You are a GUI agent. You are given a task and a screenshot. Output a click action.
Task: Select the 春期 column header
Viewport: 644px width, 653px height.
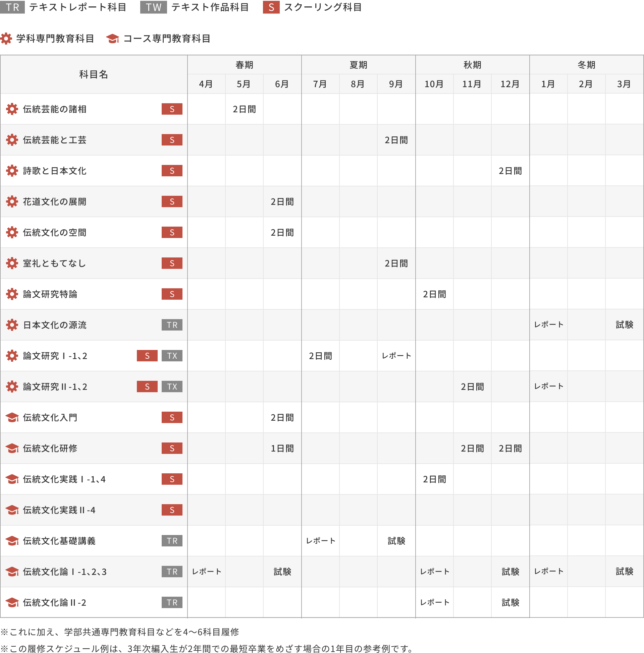tap(244, 65)
